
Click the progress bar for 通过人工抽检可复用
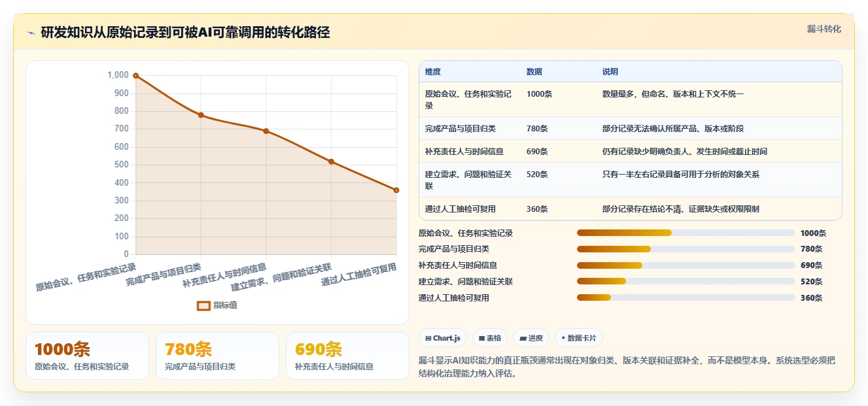pos(686,298)
